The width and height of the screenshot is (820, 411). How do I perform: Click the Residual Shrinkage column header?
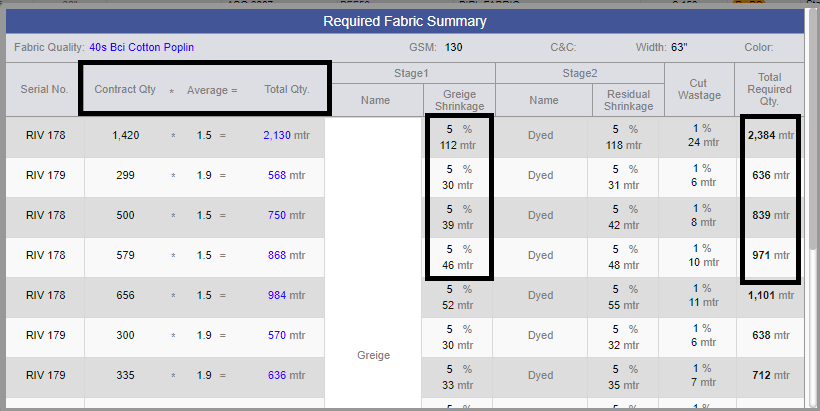coord(628,100)
